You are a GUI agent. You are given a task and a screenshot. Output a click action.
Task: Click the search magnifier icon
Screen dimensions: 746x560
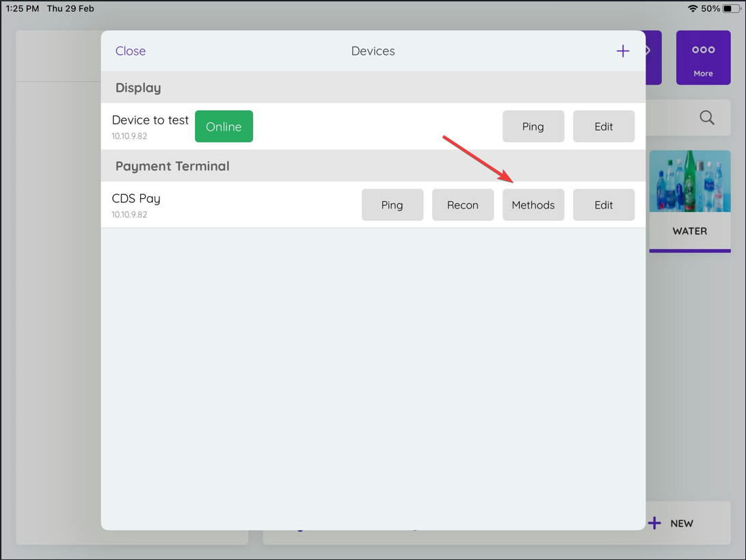click(707, 118)
